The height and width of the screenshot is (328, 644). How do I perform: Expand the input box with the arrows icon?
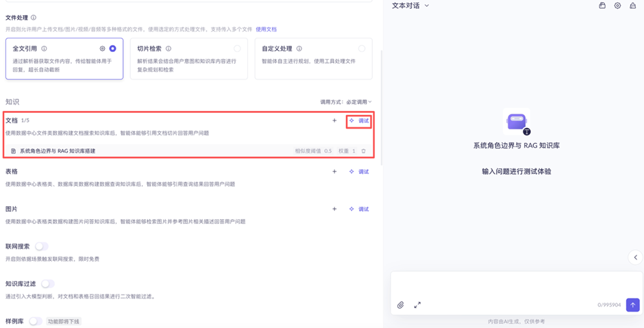(417, 305)
